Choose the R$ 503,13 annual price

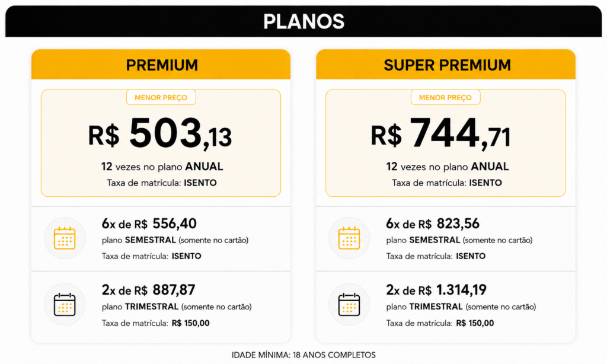pyautogui.click(x=160, y=133)
